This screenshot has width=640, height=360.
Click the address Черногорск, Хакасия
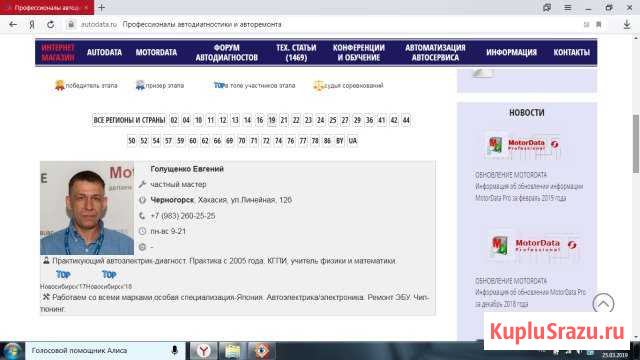[221, 200]
